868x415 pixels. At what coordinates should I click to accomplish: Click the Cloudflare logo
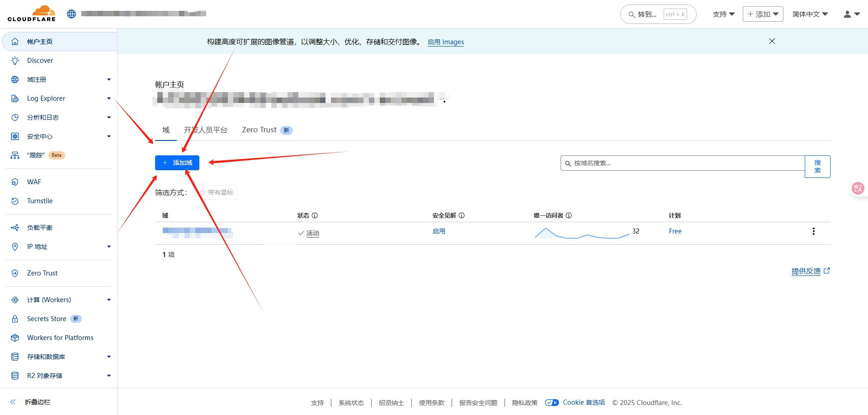pyautogui.click(x=32, y=14)
